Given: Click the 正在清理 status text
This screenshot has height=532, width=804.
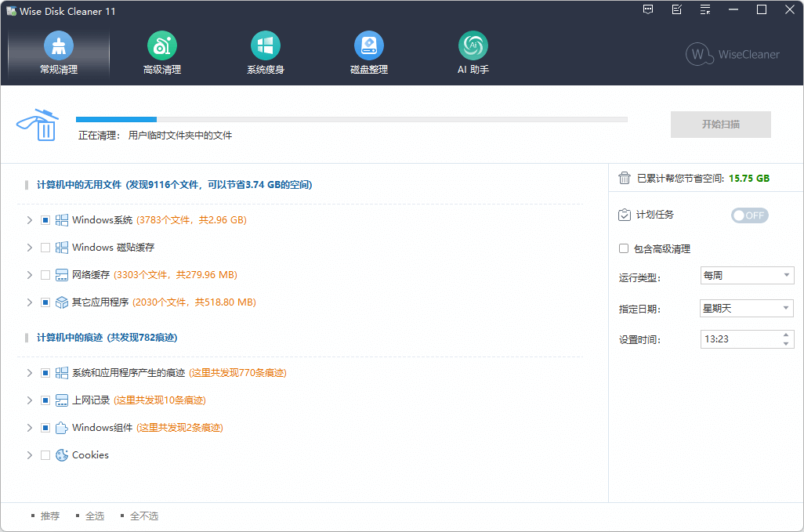Looking at the screenshot, I should (155, 136).
